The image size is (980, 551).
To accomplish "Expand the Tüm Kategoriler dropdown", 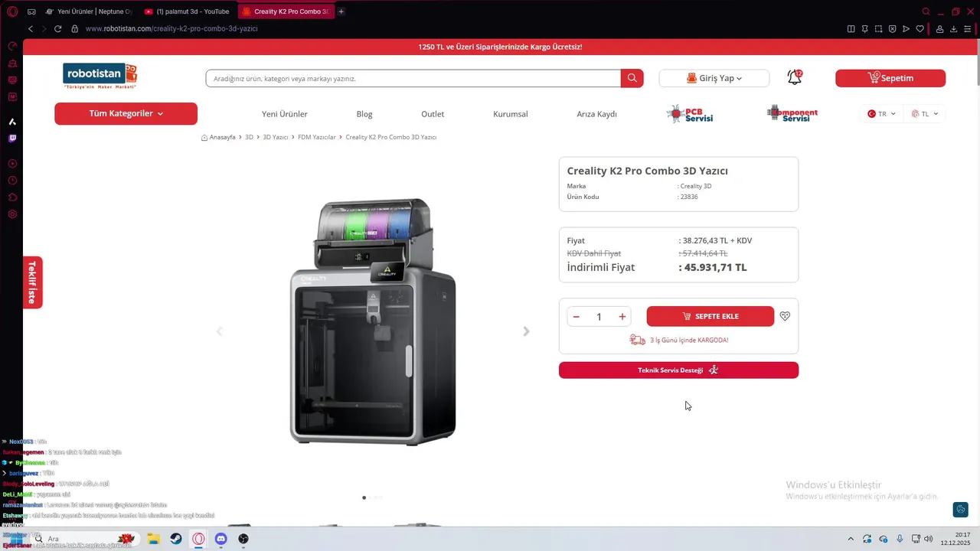I will 126,113.
